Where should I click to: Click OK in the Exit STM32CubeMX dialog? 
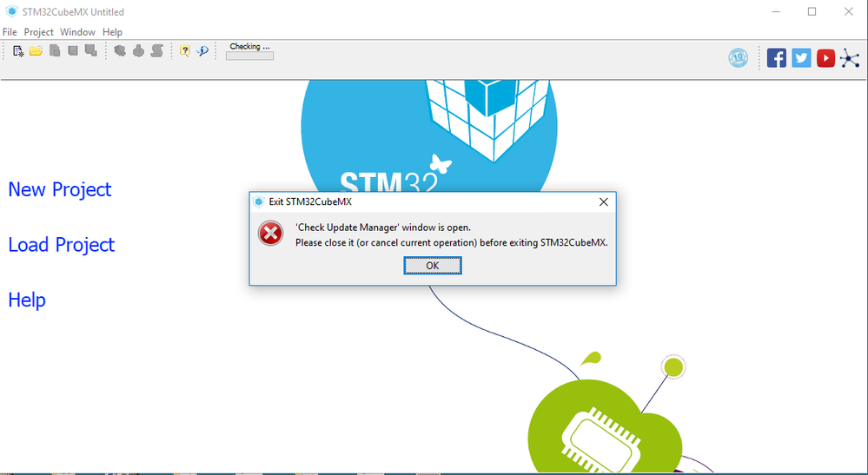pyautogui.click(x=433, y=266)
